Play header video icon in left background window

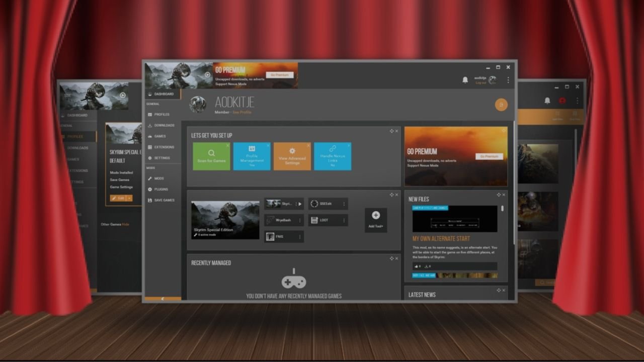(123, 95)
